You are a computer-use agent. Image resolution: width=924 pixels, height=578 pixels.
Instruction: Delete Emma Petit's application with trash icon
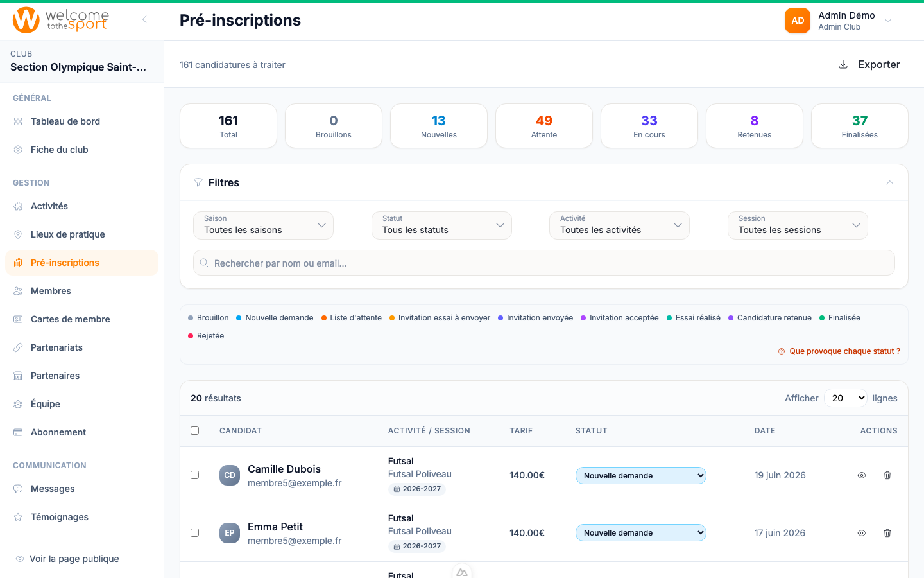coord(887,533)
